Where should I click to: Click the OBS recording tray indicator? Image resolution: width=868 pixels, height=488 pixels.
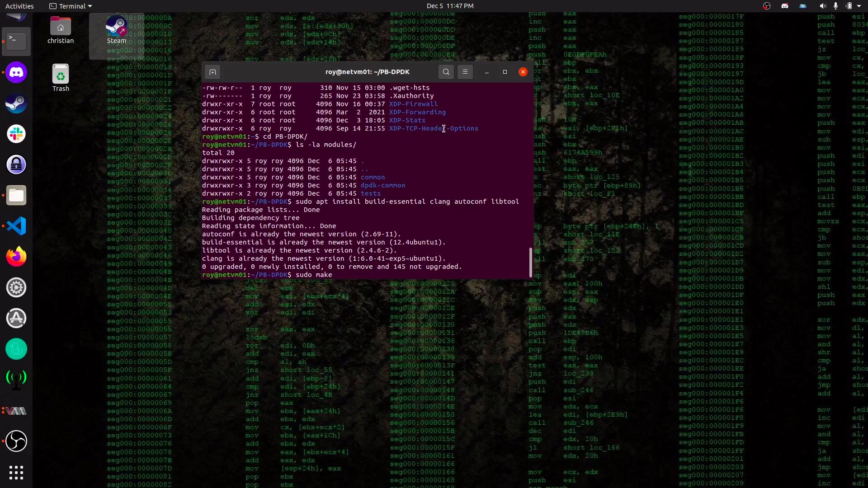point(766,6)
